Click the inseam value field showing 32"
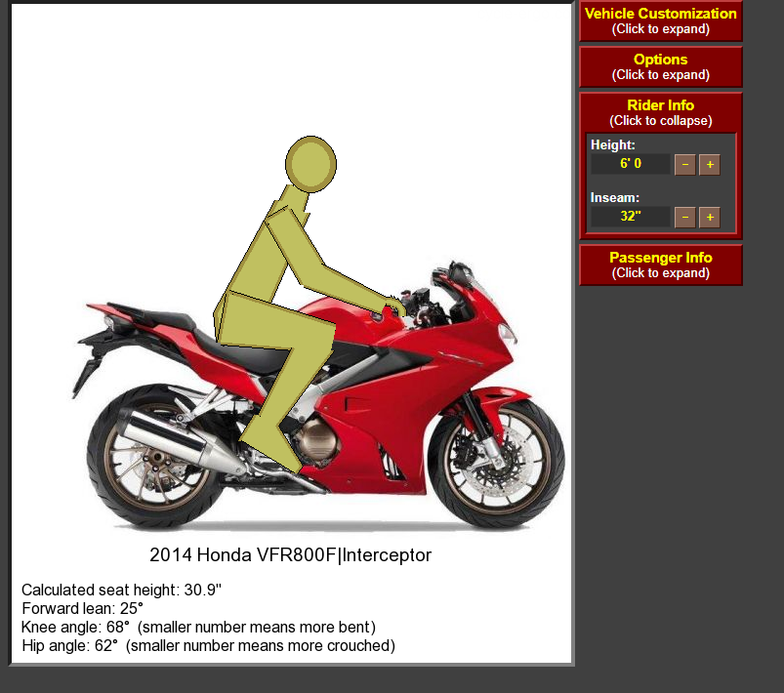This screenshot has height=693, width=784. (x=631, y=217)
